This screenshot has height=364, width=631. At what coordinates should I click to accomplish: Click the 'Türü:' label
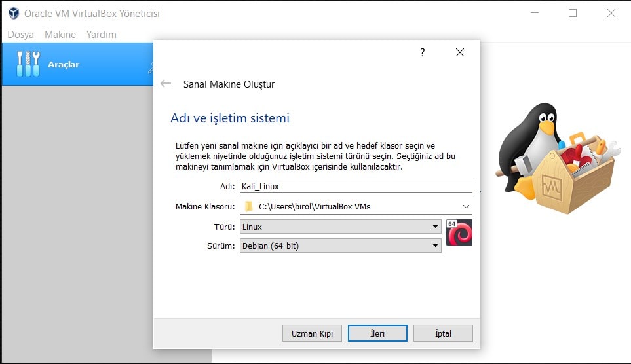224,227
